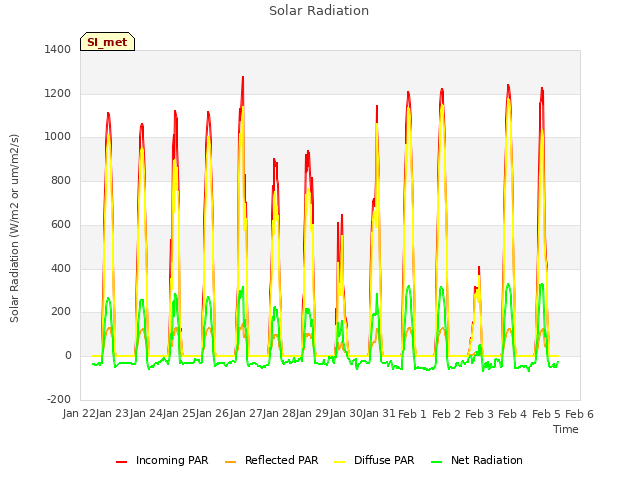The image size is (640, 480).
Task: Click the Feb 6 x-axis date label
Action: click(x=579, y=414)
